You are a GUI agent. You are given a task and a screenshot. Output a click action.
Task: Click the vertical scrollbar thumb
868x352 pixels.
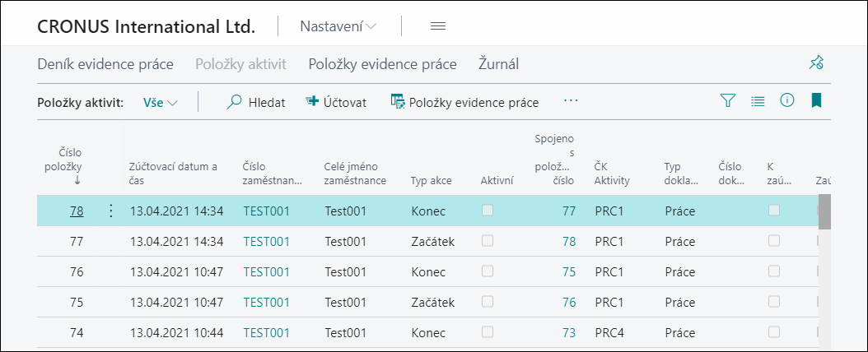click(x=825, y=211)
